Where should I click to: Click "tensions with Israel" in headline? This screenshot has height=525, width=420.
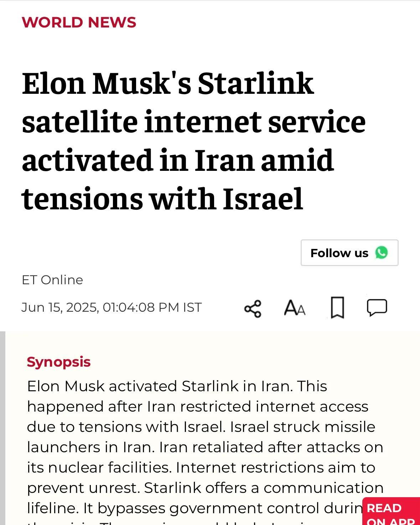[162, 199]
